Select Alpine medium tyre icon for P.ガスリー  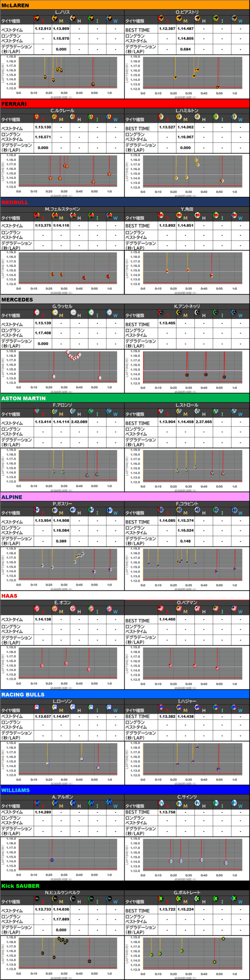55,510
